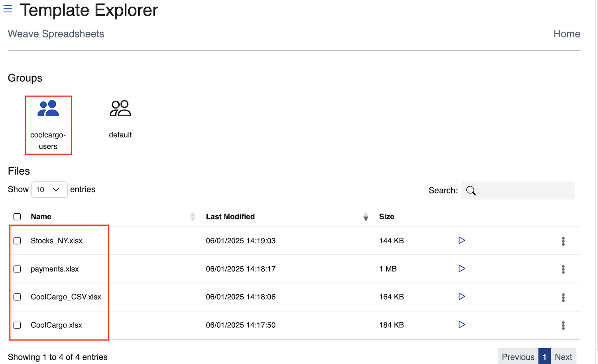Open the Weave Spreadsheets breadcrumb
The height and width of the screenshot is (364, 598).
coord(56,34)
